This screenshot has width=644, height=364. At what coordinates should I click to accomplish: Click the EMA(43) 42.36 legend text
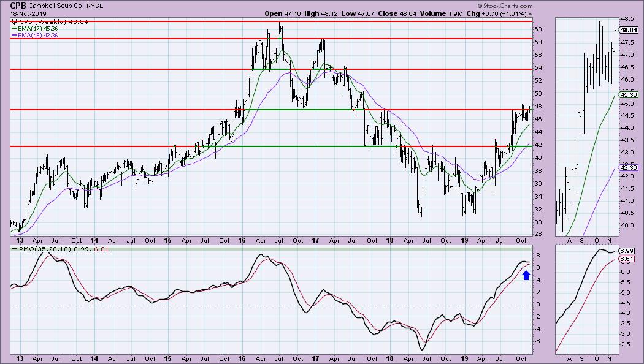click(x=37, y=36)
